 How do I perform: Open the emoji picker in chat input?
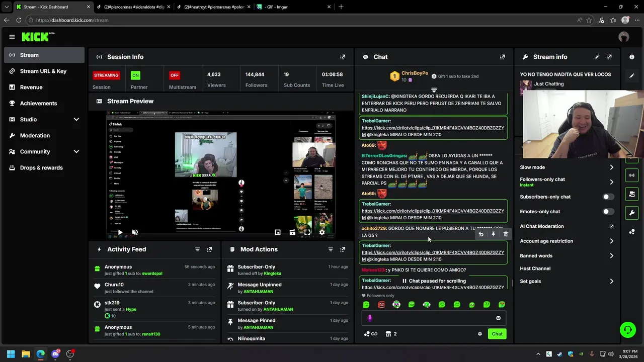(498, 318)
